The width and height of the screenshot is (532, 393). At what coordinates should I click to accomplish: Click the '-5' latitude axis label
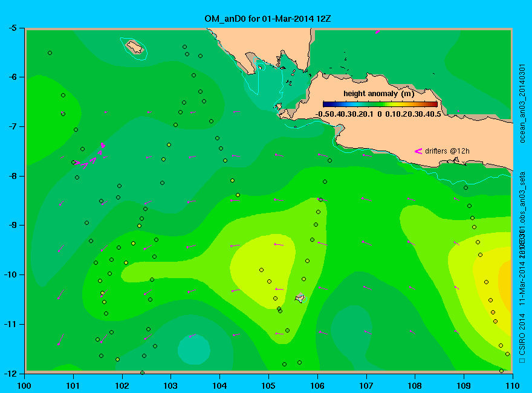[12, 28]
